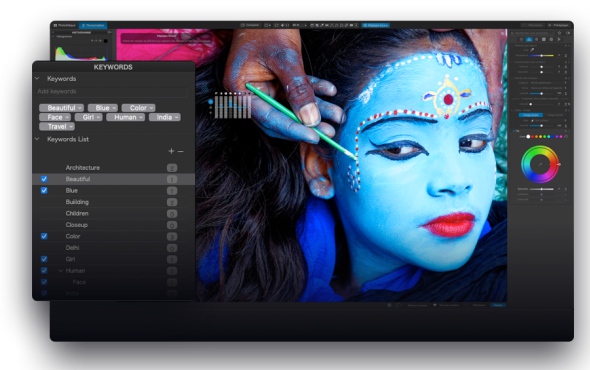Open the Detail palette tab icon

coord(537,39)
